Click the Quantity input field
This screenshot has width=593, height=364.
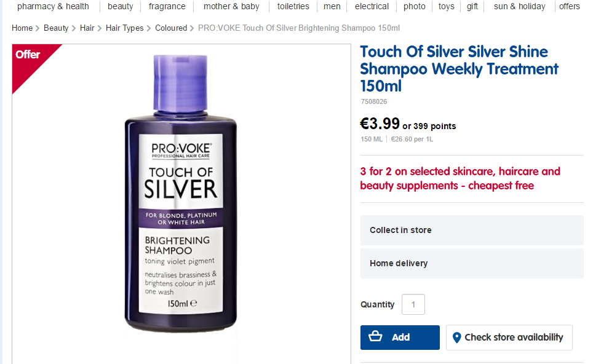click(413, 304)
